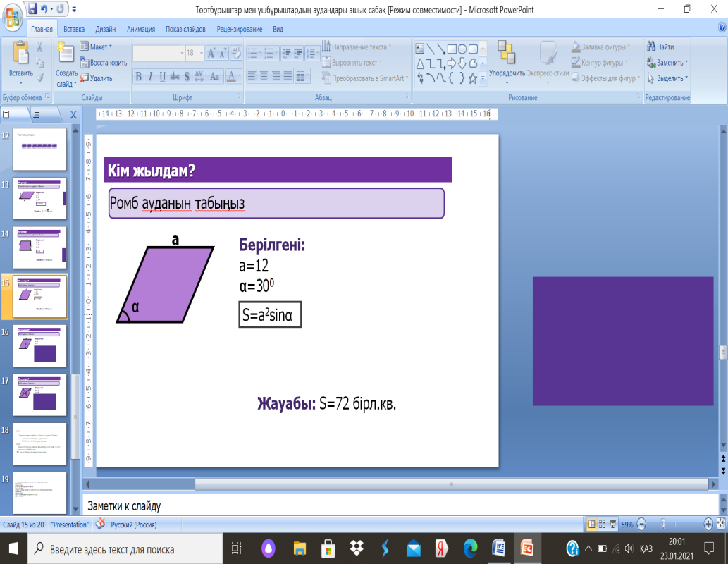Switch to Slide Sorter view in status bar
The width and height of the screenshot is (728, 564).
603,525
